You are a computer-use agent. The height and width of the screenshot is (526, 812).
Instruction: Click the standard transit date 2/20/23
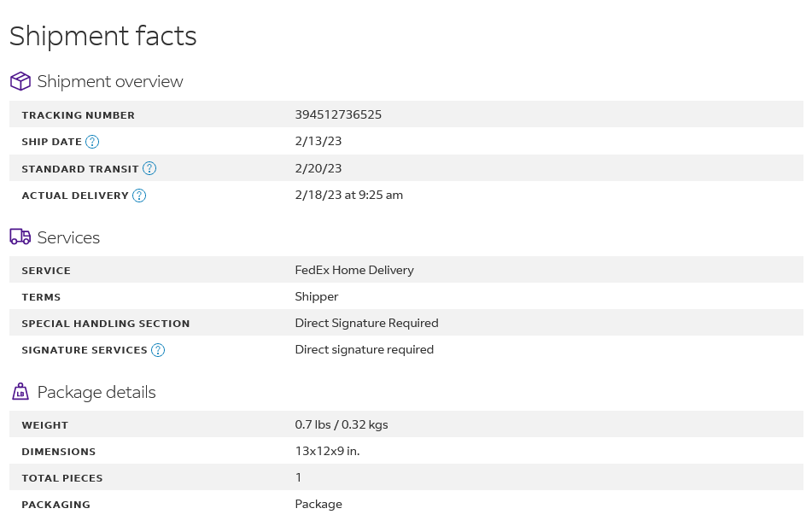click(318, 168)
